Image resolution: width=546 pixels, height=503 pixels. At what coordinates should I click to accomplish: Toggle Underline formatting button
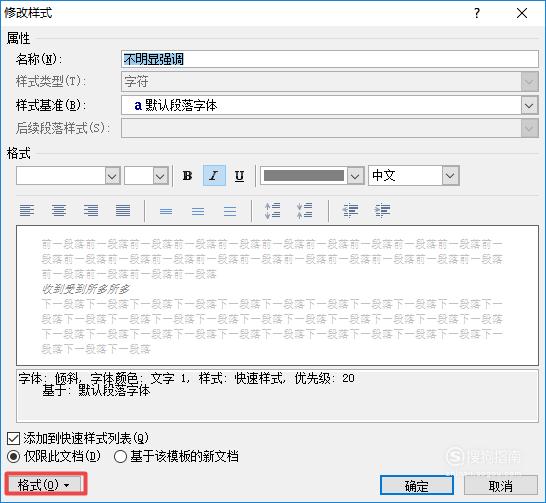pyautogui.click(x=239, y=176)
